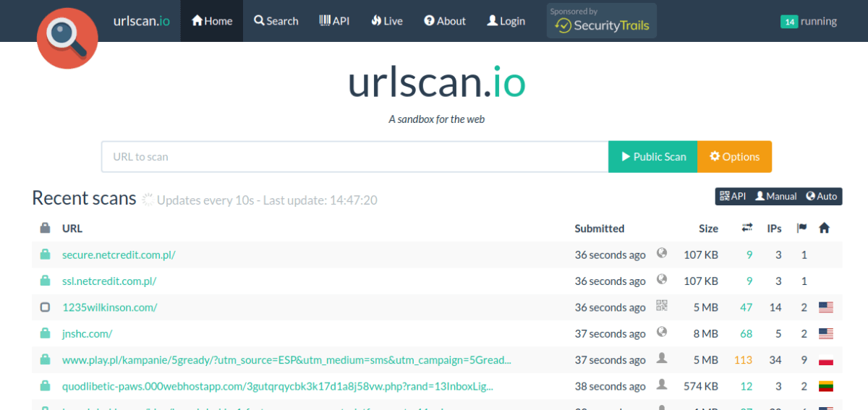Click the IPs column header
The height and width of the screenshot is (410, 868).
tap(774, 229)
